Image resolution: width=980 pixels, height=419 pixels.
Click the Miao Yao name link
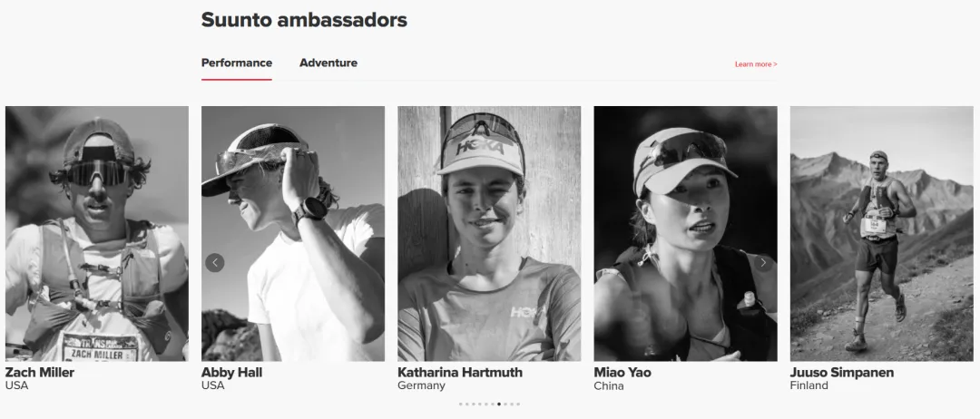(x=622, y=372)
